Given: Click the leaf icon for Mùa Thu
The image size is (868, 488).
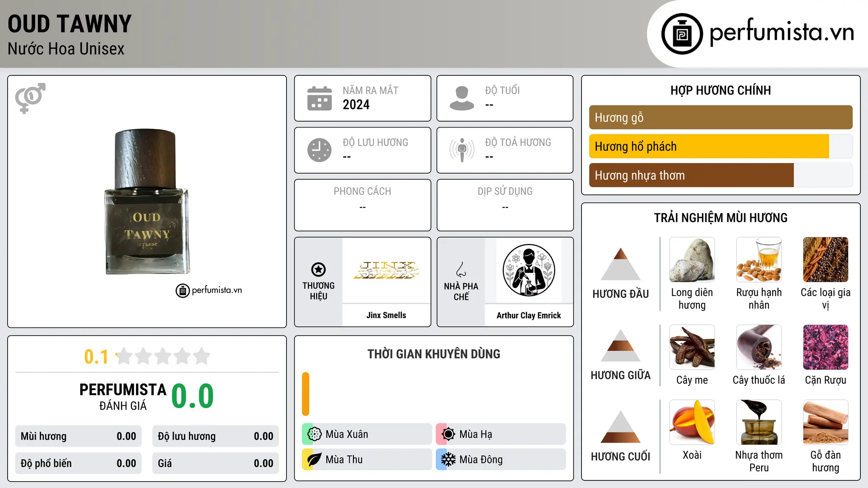Looking at the screenshot, I should (314, 460).
